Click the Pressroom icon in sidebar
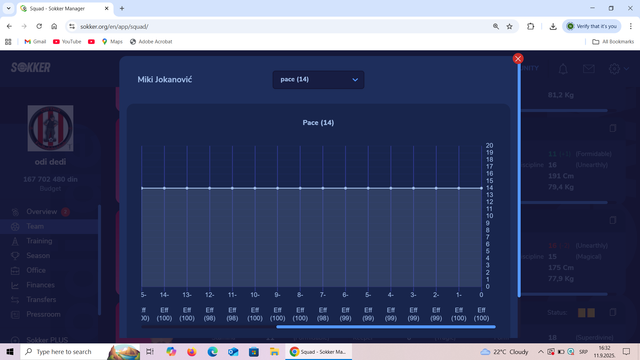 pos(15,315)
